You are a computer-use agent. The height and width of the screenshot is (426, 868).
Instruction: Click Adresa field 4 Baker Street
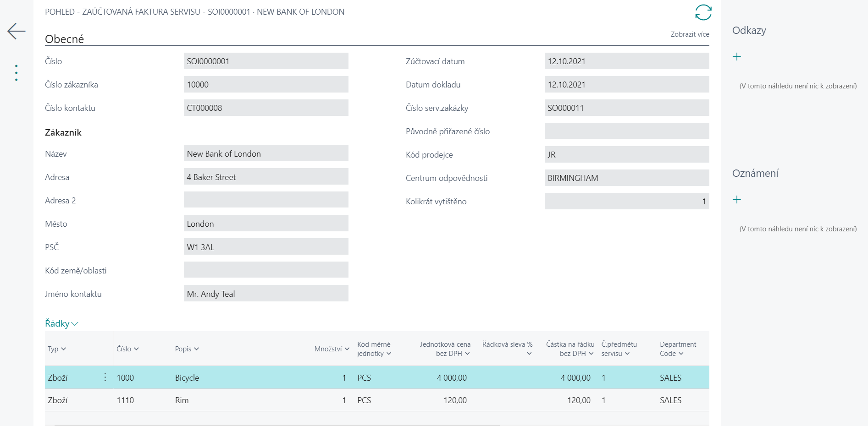pos(266,177)
